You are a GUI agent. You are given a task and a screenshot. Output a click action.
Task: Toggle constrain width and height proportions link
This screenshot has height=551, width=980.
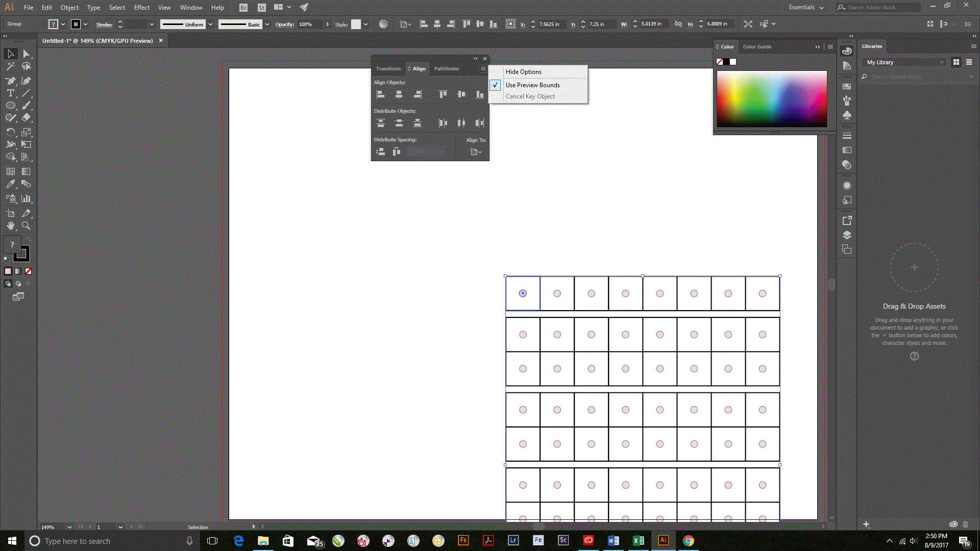(678, 24)
